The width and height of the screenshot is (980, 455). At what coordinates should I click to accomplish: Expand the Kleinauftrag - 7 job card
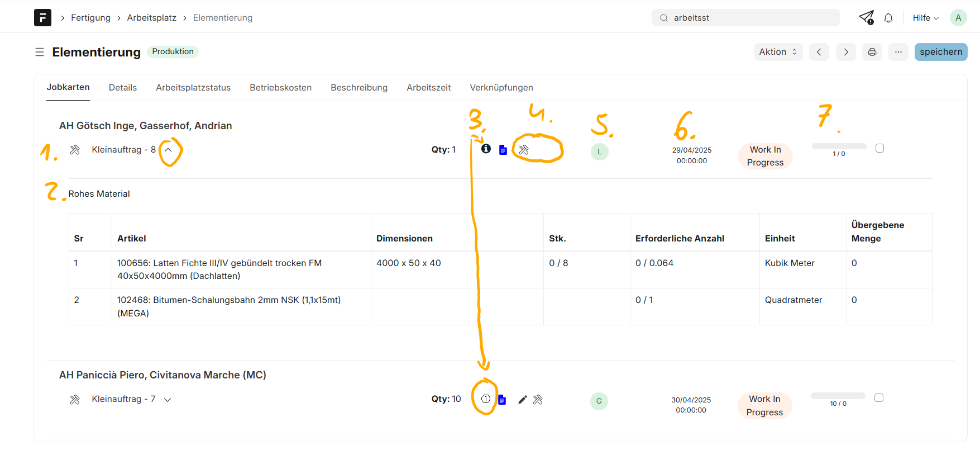point(168,400)
